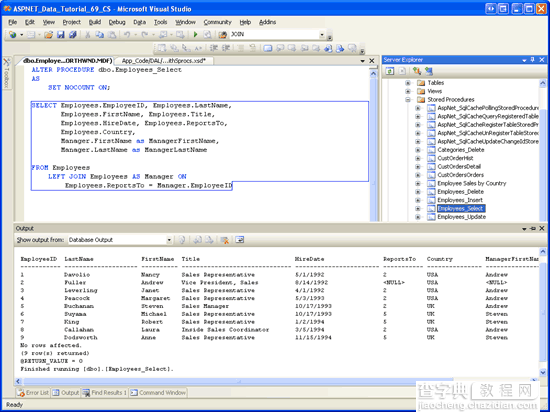Image resolution: width=550 pixels, height=412 pixels.
Task: Open the Community menu
Action: (x=217, y=22)
